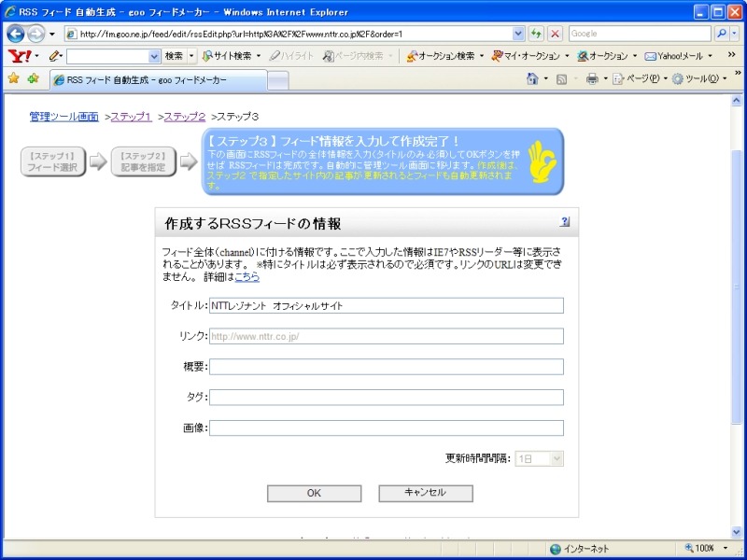Click the vertical scrollbar up arrow

pyautogui.click(x=736, y=101)
